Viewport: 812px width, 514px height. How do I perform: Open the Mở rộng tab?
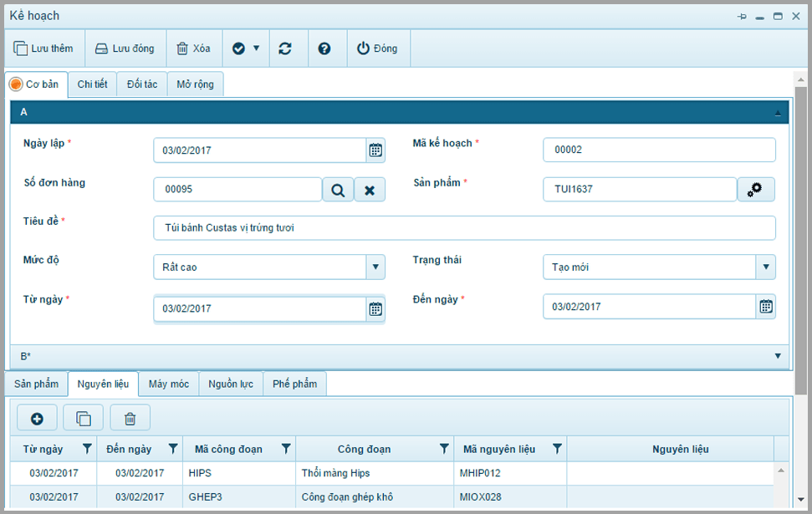point(195,84)
